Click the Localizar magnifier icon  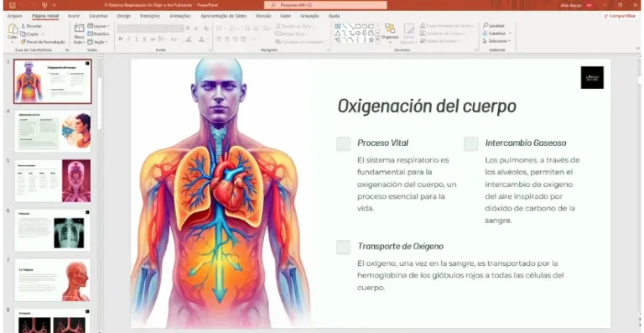pos(486,25)
